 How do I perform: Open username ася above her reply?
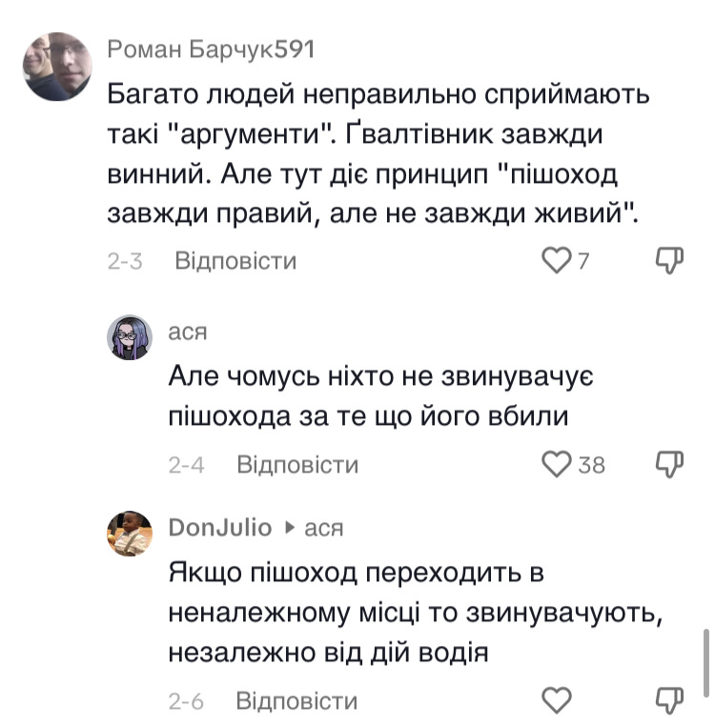[188, 331]
